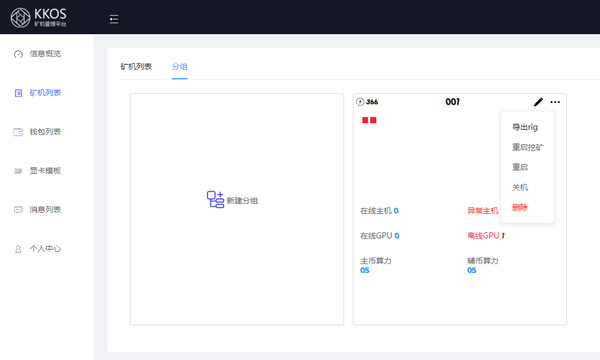The width and height of the screenshot is (600, 360).
Task: Click the 新建分组 label
Action: [242, 201]
